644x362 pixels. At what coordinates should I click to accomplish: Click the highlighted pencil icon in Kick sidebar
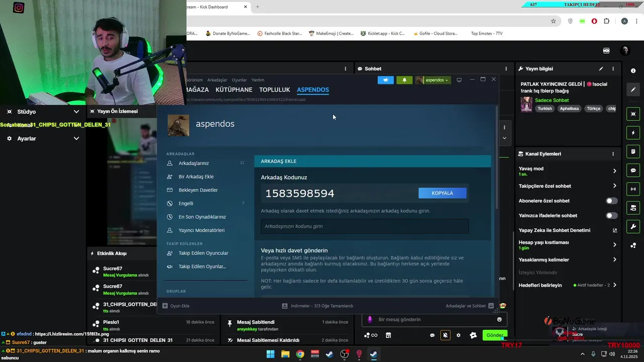point(633,89)
